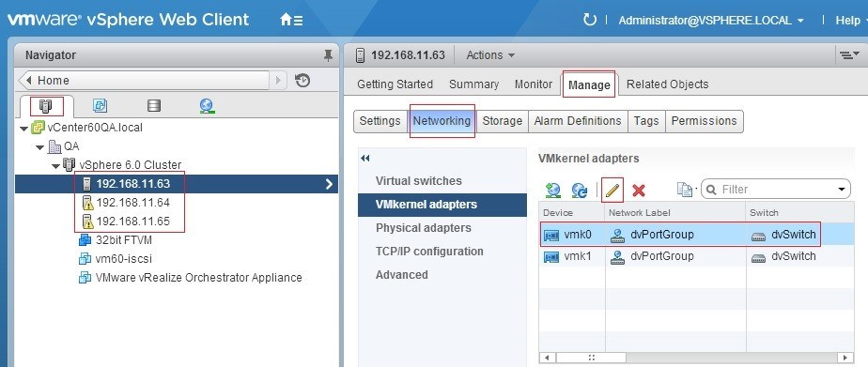The height and width of the screenshot is (367, 868).
Task: Open the Filter options dropdown arrow
Action: [x=842, y=190]
